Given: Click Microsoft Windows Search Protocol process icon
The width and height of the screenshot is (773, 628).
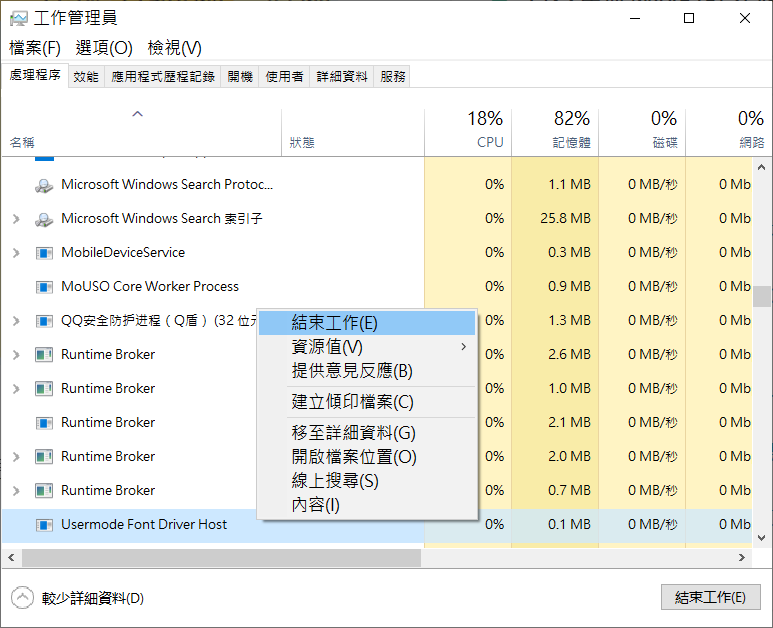Looking at the screenshot, I should [44, 185].
